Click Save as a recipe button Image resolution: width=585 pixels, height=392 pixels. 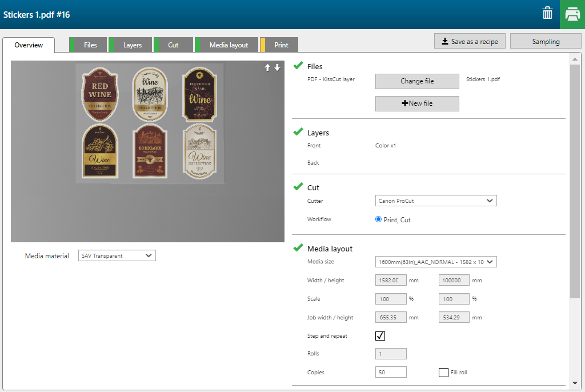(470, 41)
